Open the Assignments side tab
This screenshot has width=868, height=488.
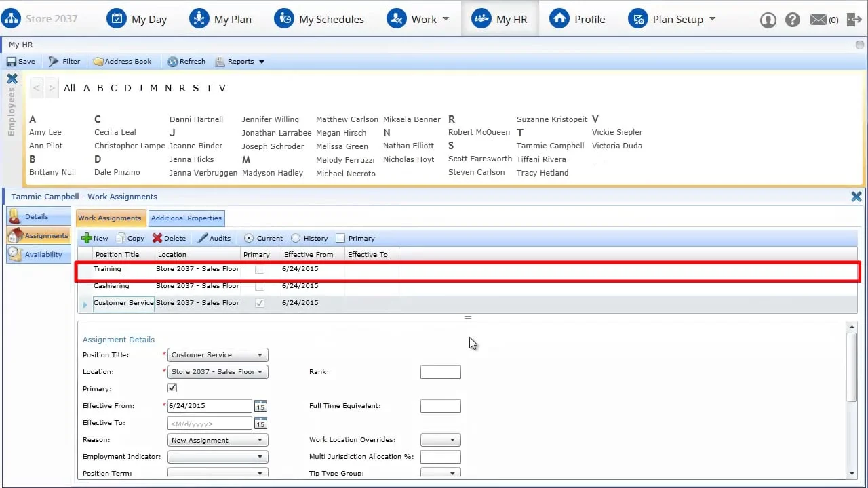pyautogui.click(x=38, y=235)
